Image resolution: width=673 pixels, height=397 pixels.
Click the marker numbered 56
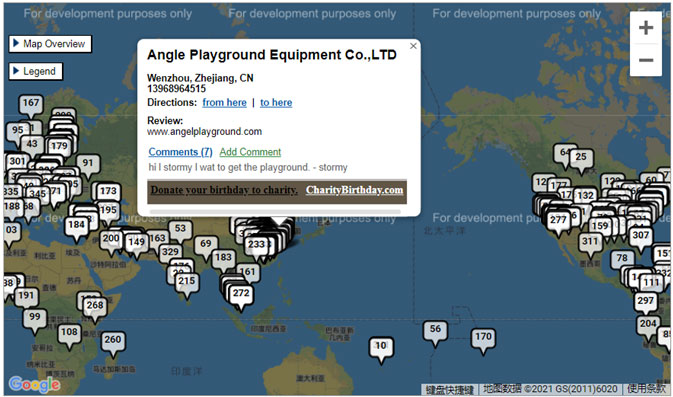tap(435, 332)
